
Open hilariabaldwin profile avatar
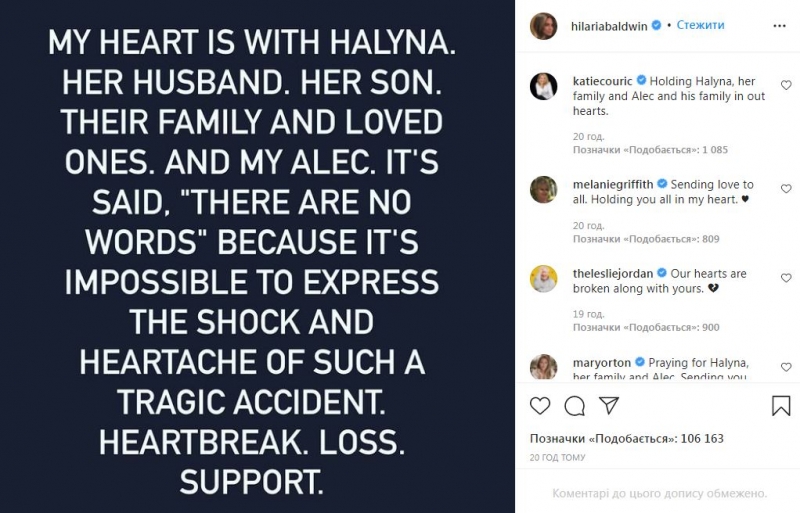click(x=543, y=25)
